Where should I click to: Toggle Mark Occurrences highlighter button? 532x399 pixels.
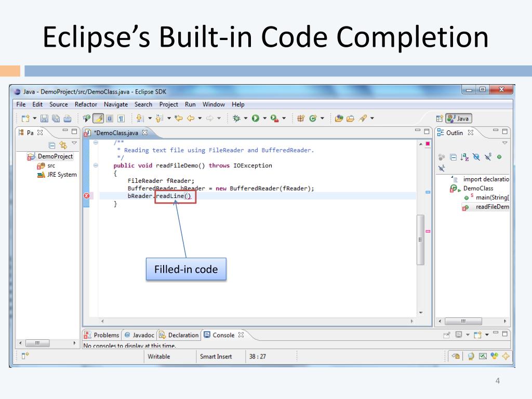pos(98,118)
